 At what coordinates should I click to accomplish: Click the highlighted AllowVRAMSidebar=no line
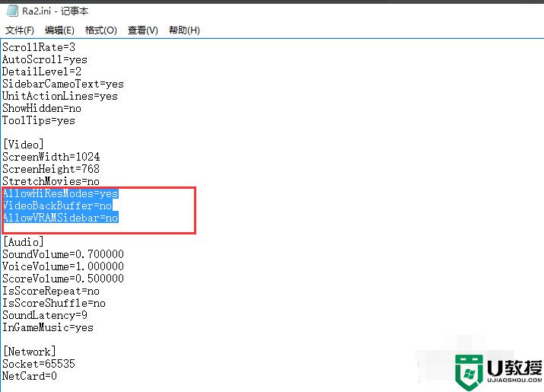pyautogui.click(x=60, y=218)
